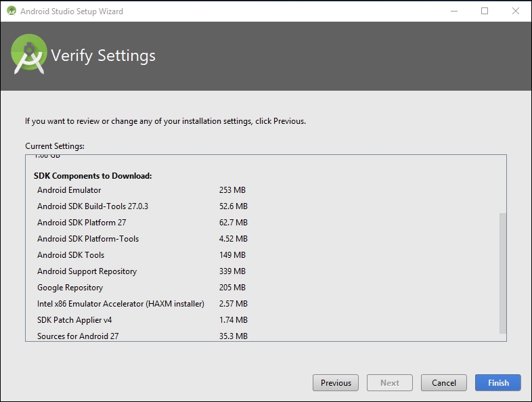Click the 253 MB size value
The width and height of the screenshot is (532, 402).
pos(232,190)
